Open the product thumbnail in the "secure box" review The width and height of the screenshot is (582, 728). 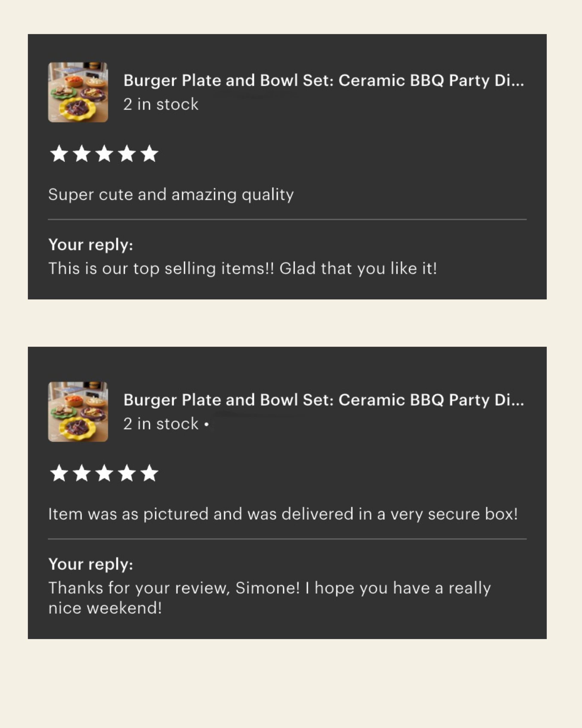click(x=78, y=412)
